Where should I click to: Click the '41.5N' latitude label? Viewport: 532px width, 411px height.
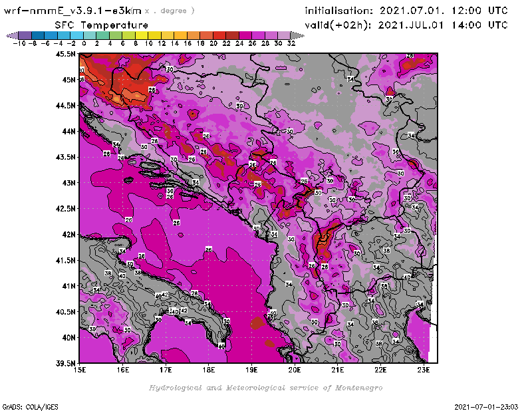(65, 260)
